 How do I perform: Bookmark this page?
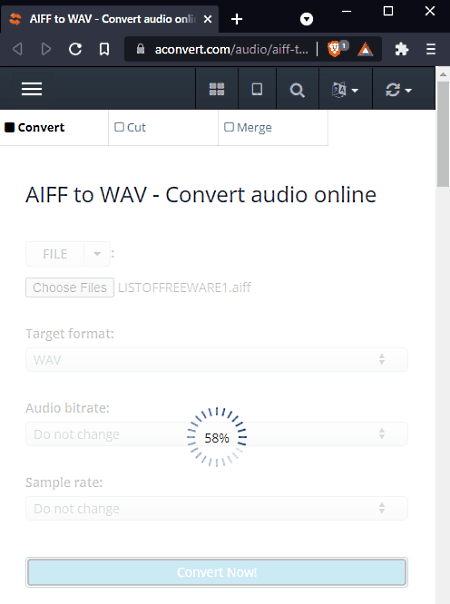[x=104, y=49]
